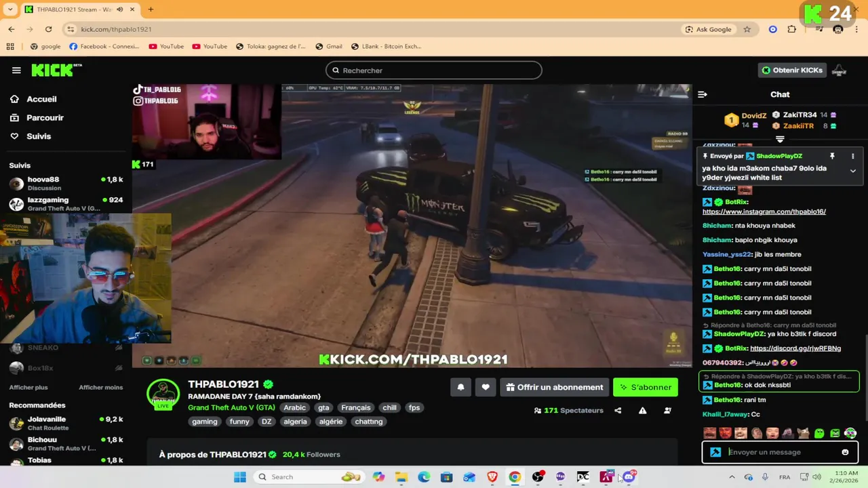Open the profile avatar menu
868x488 pixels.
(839, 70)
